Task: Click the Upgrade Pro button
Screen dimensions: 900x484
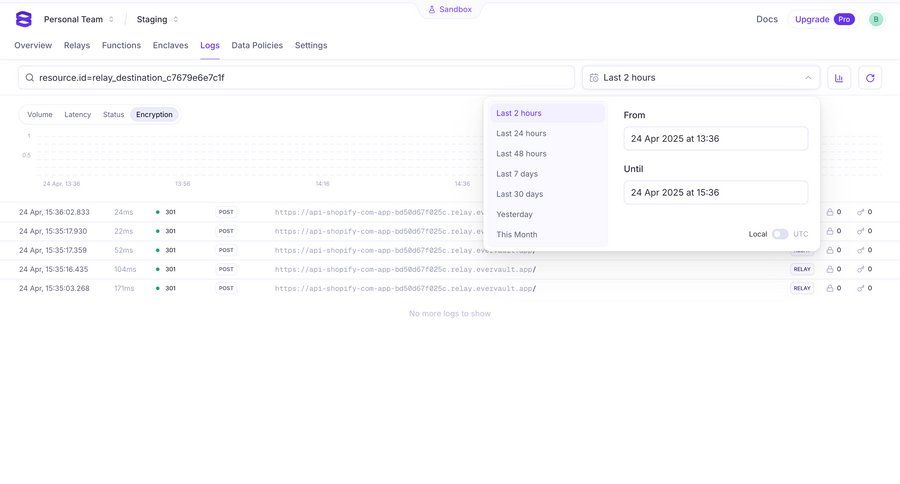Action: click(x=824, y=19)
